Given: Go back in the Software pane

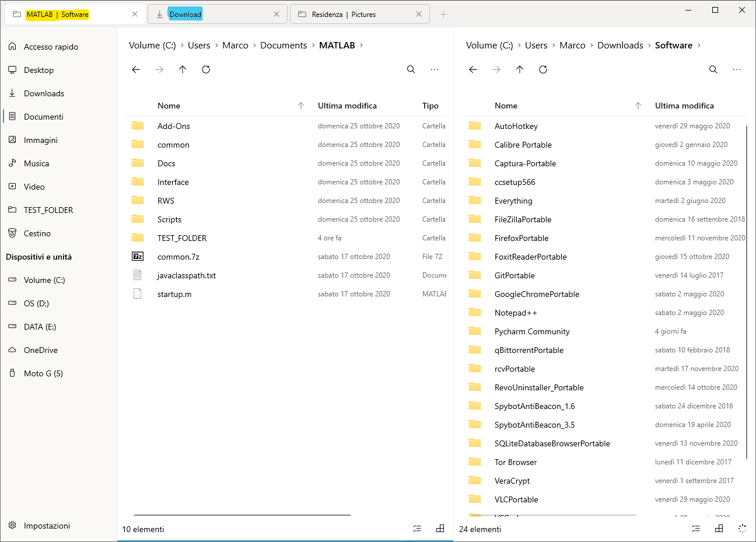Looking at the screenshot, I should point(473,69).
